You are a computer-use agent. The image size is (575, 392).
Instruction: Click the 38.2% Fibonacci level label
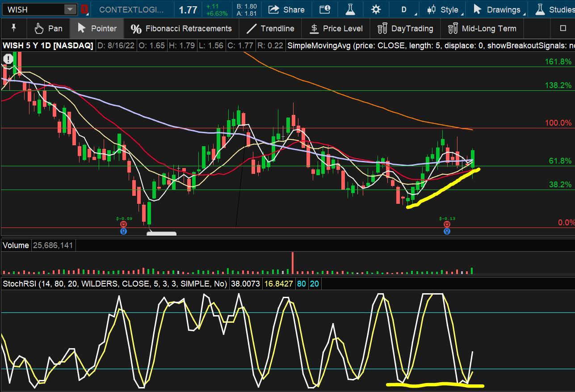tap(560, 184)
